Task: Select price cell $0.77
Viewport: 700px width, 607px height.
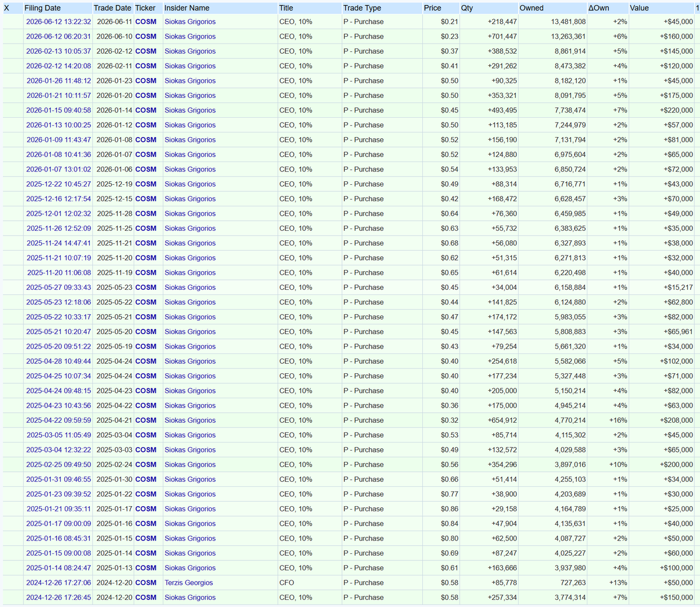Action: click(450, 494)
